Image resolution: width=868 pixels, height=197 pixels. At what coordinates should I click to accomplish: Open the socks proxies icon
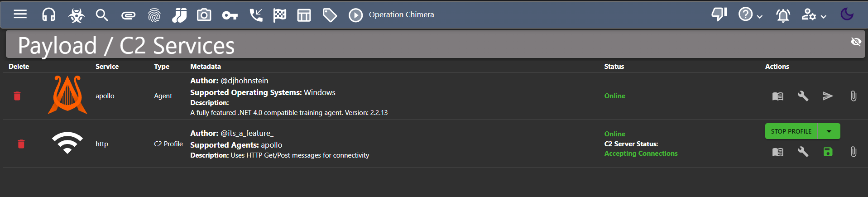[x=179, y=15]
